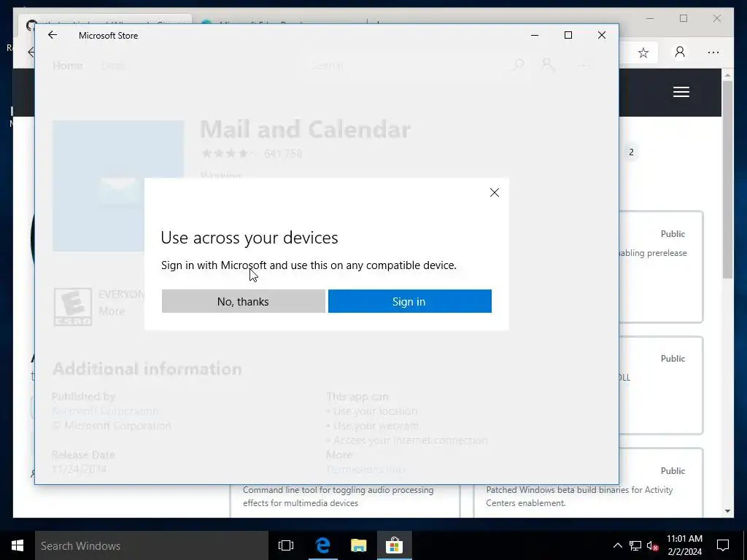Image resolution: width=747 pixels, height=560 pixels.
Task: Click the Sign in button
Action: pyautogui.click(x=410, y=301)
